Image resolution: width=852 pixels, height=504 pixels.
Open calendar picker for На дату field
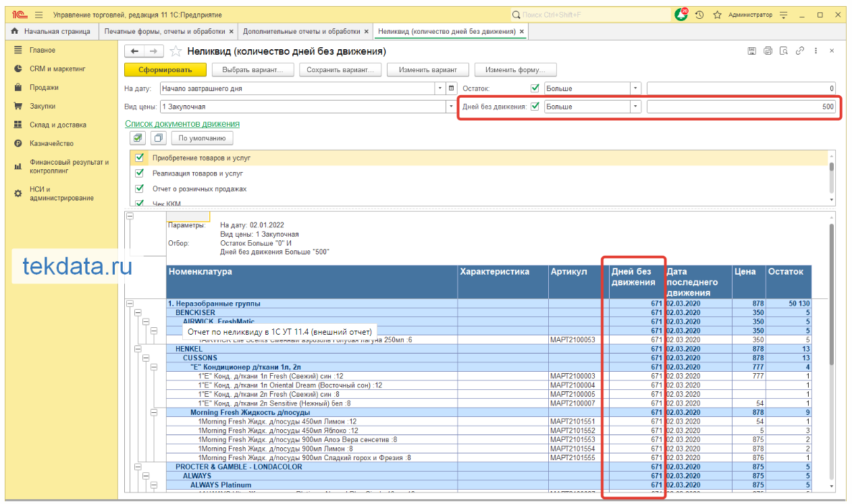452,88
